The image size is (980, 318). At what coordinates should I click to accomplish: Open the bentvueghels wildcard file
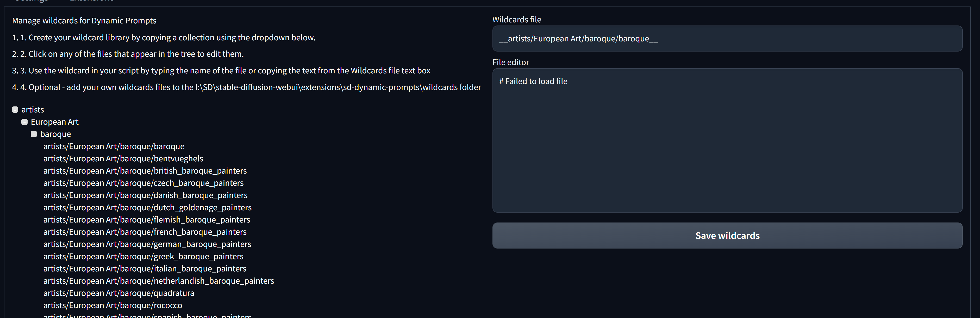(x=123, y=158)
